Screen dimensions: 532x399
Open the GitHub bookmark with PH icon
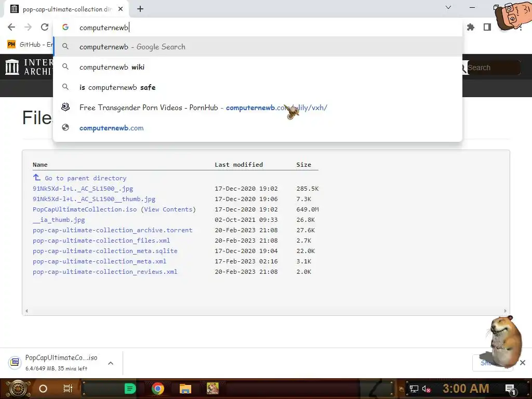point(30,45)
